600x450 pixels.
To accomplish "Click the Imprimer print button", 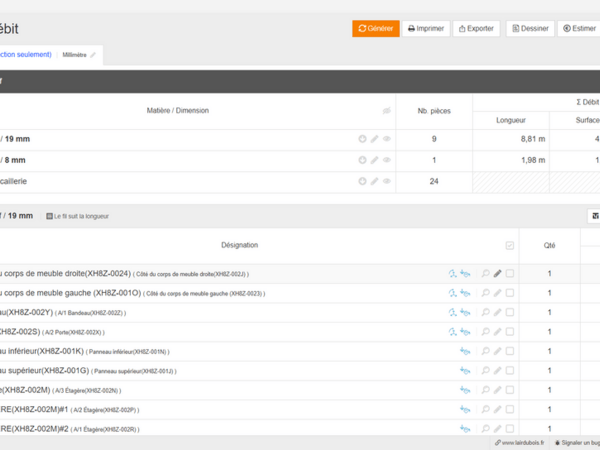I will 425,29.
